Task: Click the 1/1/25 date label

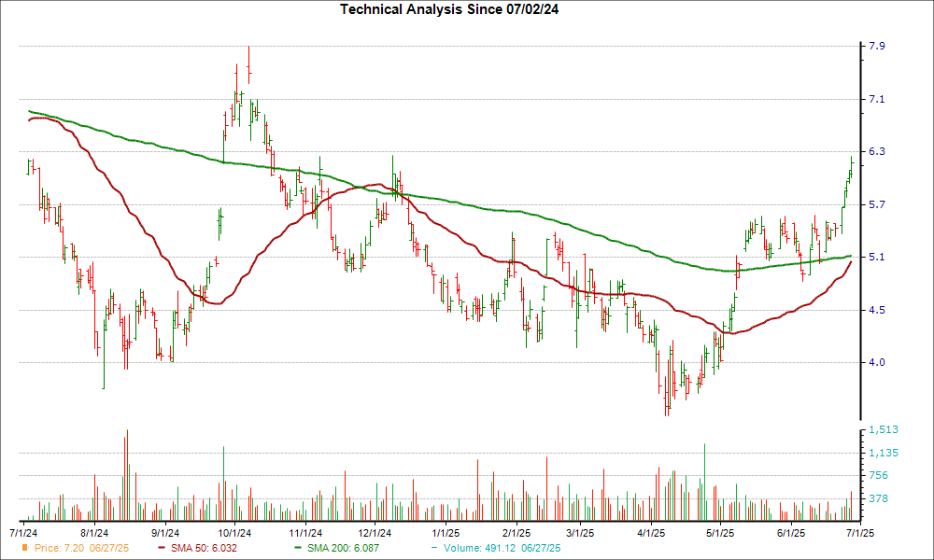Action: pyautogui.click(x=446, y=533)
